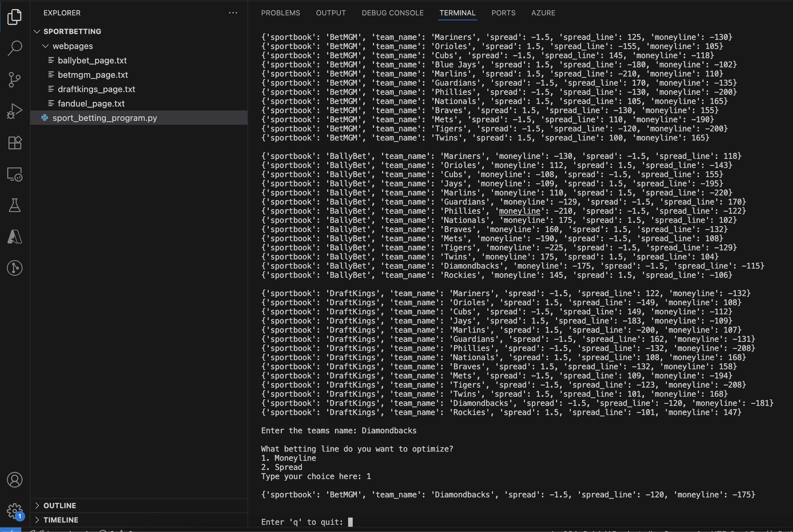The width and height of the screenshot is (793, 532).
Task: Open the Search view icon
Action: [14, 48]
